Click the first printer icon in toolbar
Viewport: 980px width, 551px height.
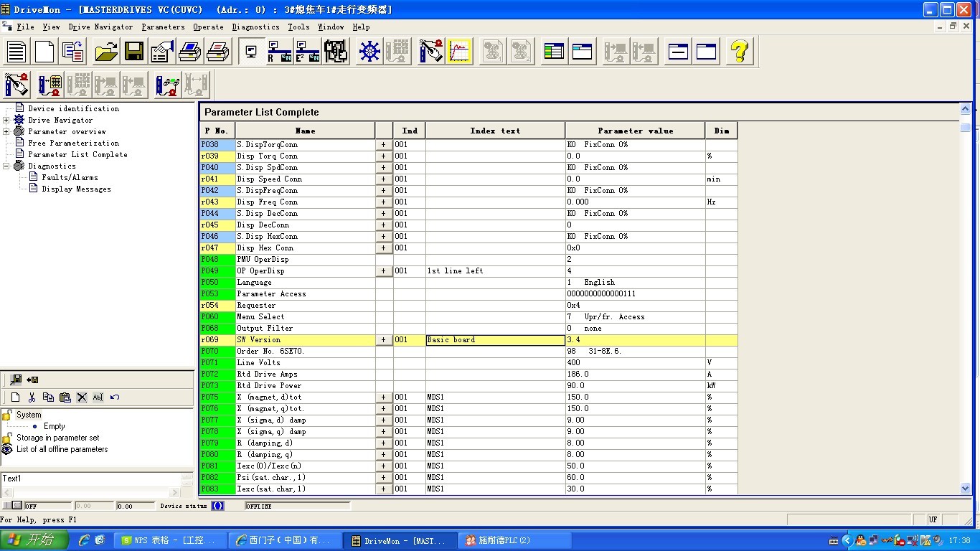(x=190, y=52)
